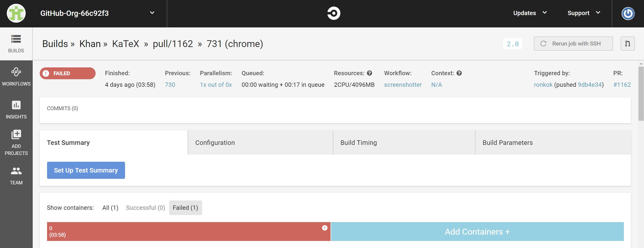The width and height of the screenshot is (644, 248).
Task: Open pull request #1162 link
Action: pyautogui.click(x=622, y=85)
